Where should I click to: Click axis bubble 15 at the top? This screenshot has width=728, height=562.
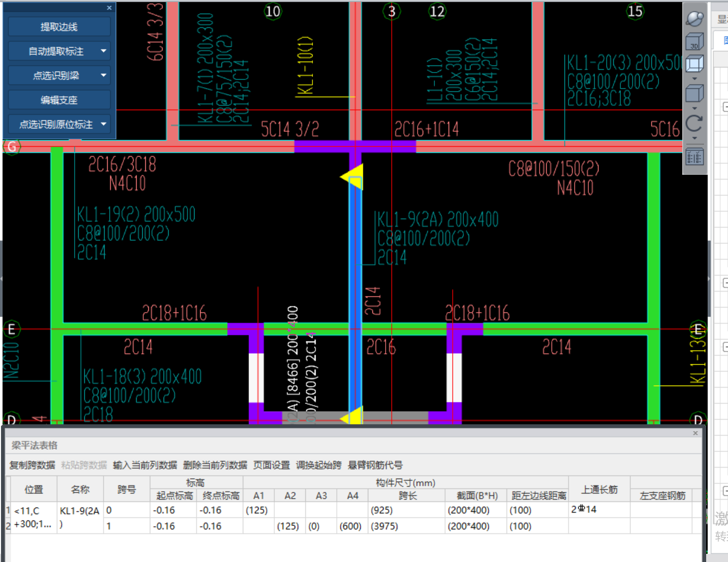click(635, 11)
